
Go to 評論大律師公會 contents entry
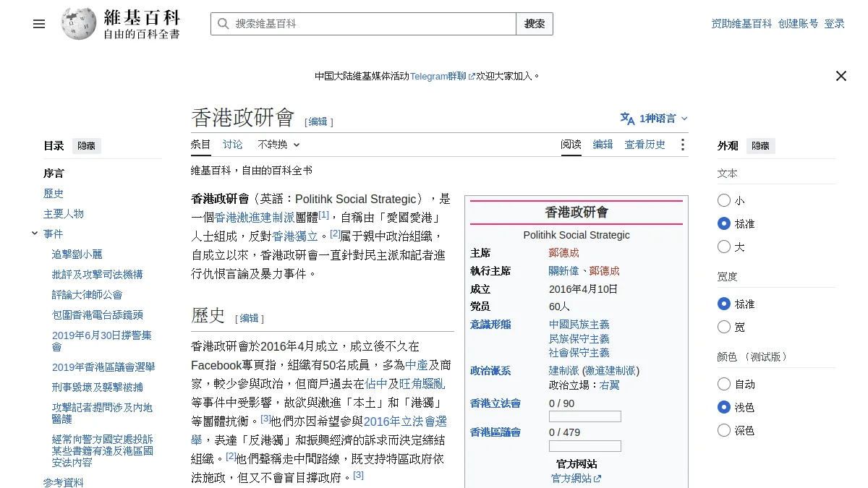coord(88,295)
